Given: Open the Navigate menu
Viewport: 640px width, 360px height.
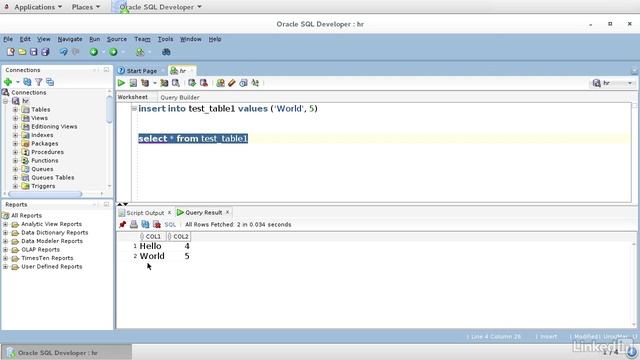Looking at the screenshot, I should (70, 39).
